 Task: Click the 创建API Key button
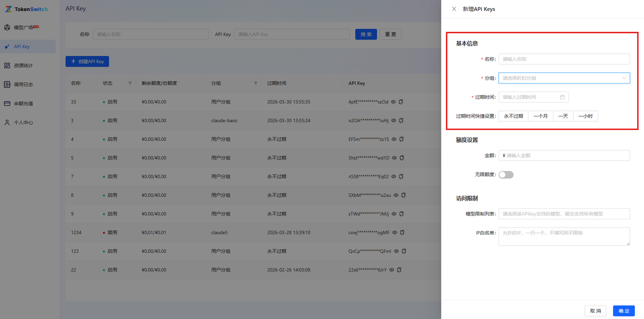87,61
